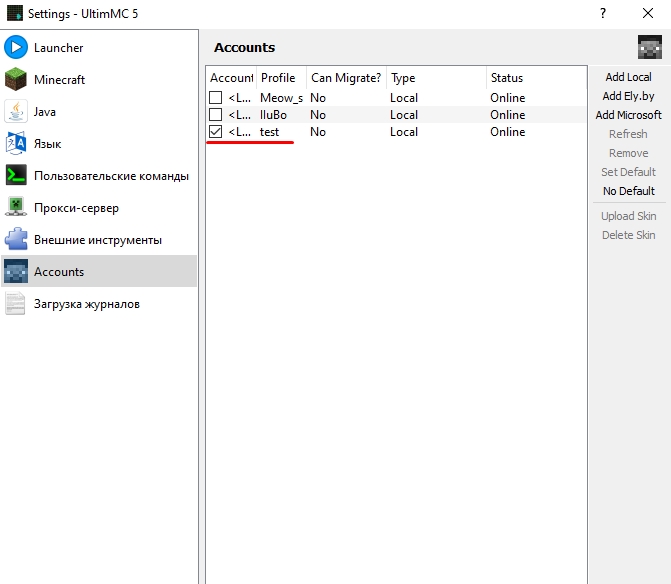Sort by the Status column header
The width and height of the screenshot is (671, 584).
pos(537,78)
